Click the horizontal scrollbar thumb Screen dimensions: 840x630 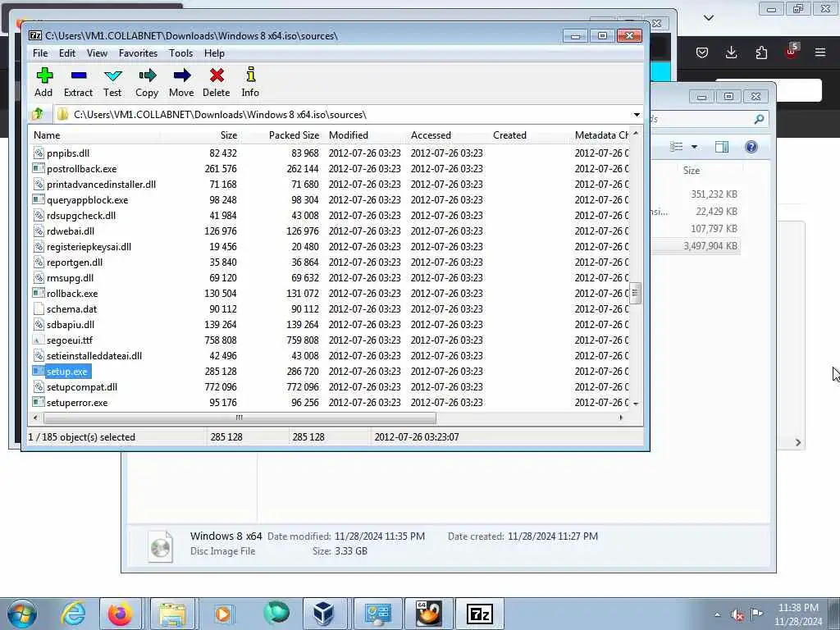[240, 418]
